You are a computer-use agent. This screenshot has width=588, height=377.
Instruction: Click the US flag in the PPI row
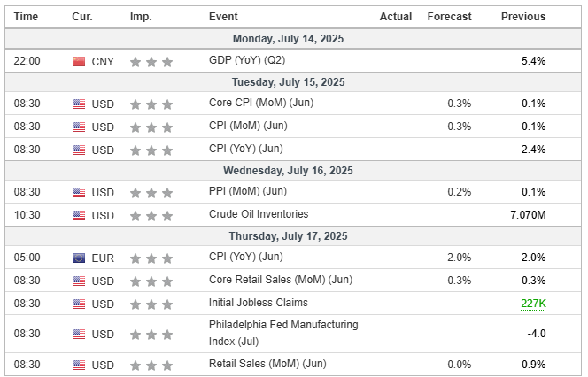79,192
